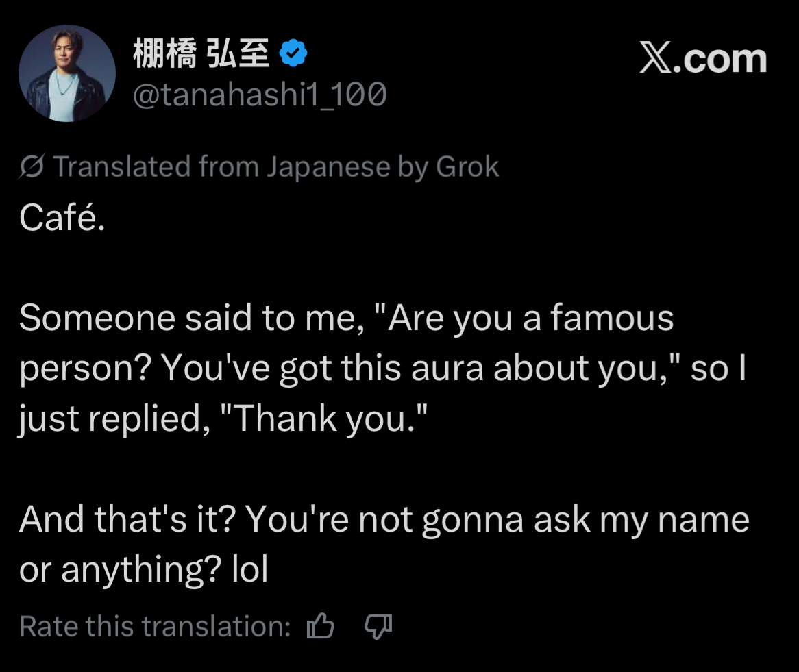Click the X logo in X.com
The width and height of the screenshot is (799, 672).
pyautogui.click(x=656, y=60)
